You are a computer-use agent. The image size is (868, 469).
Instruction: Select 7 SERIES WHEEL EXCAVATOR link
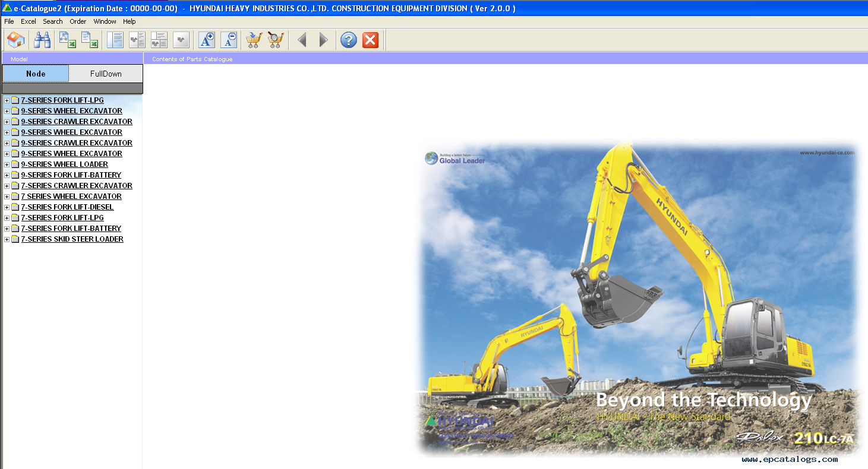(71, 197)
